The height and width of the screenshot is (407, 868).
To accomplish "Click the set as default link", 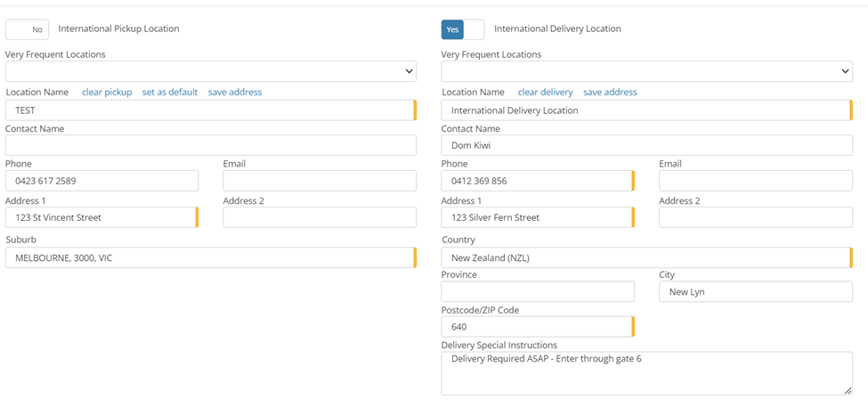I will tap(170, 92).
